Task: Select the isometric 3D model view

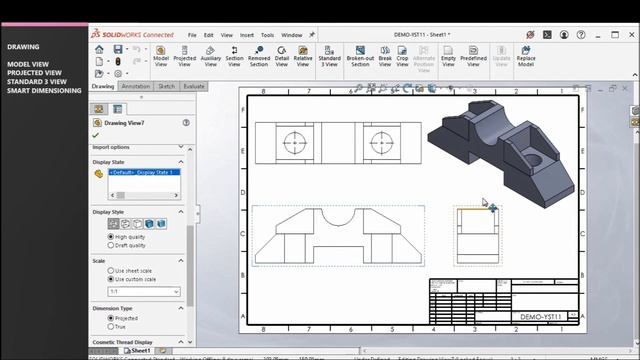Action: (501, 153)
